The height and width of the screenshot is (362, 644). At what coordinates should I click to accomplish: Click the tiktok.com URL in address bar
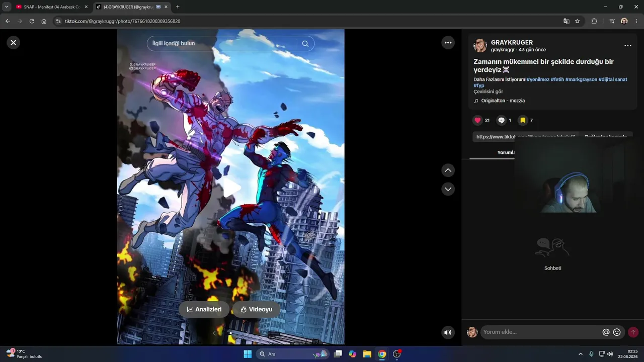tap(122, 21)
